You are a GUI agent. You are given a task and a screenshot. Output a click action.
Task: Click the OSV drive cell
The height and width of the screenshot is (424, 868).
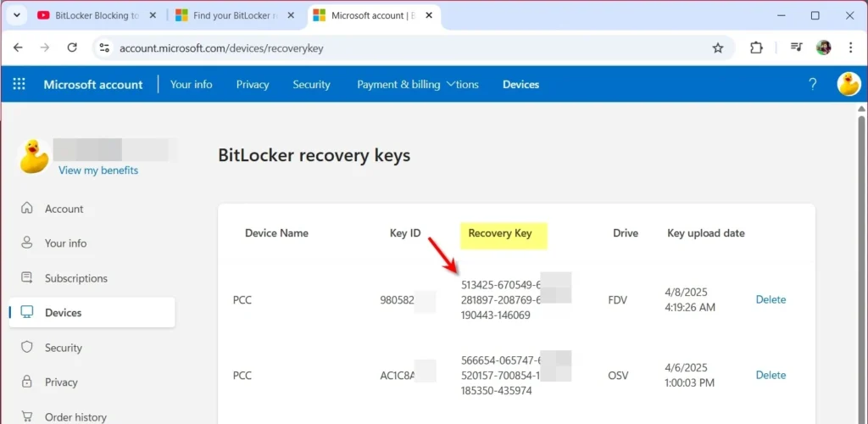618,375
